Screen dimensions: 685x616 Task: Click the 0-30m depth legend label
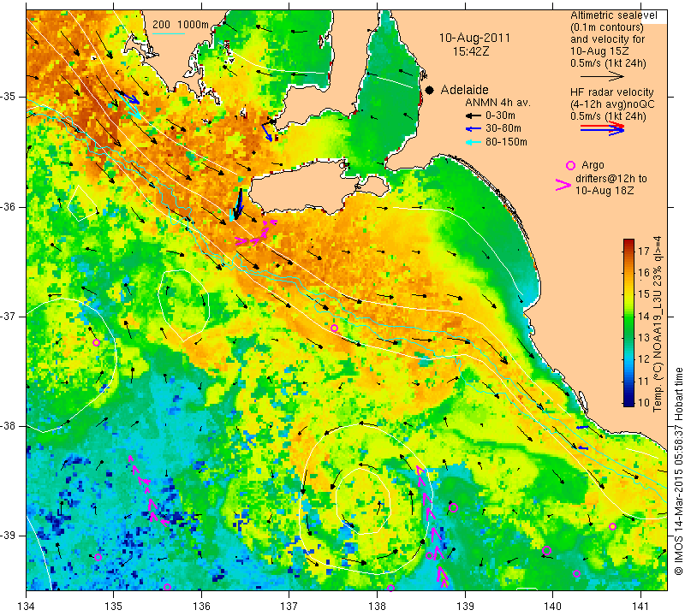[x=500, y=115]
